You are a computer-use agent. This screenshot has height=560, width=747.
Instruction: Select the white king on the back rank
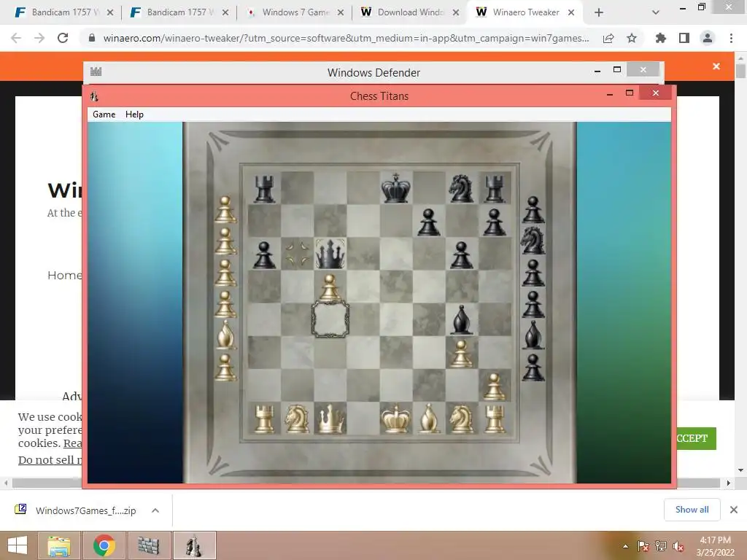[396, 419]
